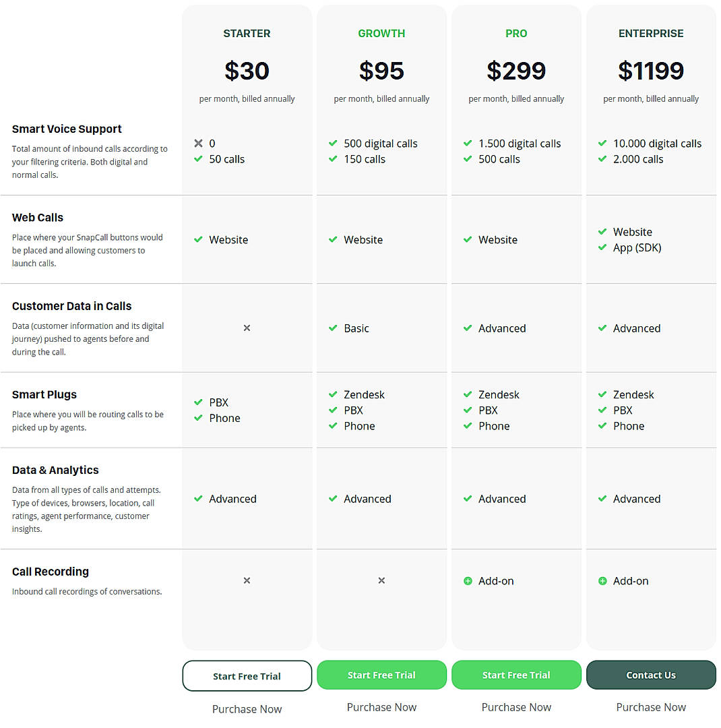This screenshot has height=728, width=721.
Task: Click the checkmark next to Pro's Zendesk plug
Action: (x=468, y=394)
